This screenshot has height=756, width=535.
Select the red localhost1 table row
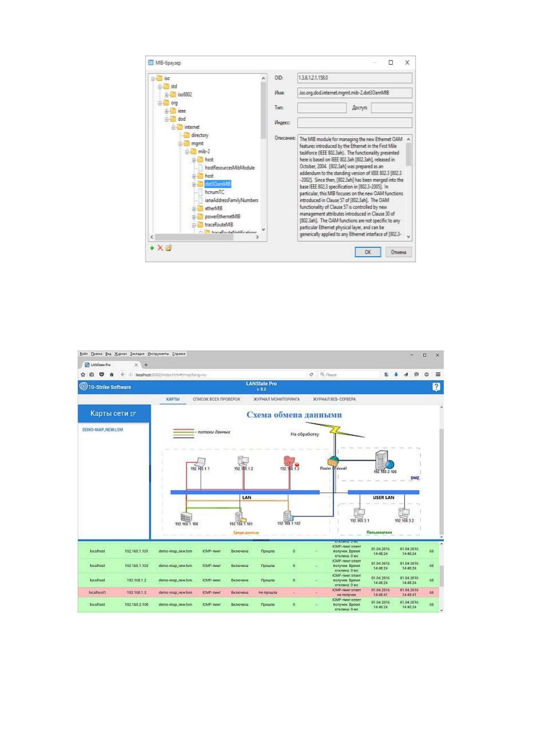click(x=258, y=592)
